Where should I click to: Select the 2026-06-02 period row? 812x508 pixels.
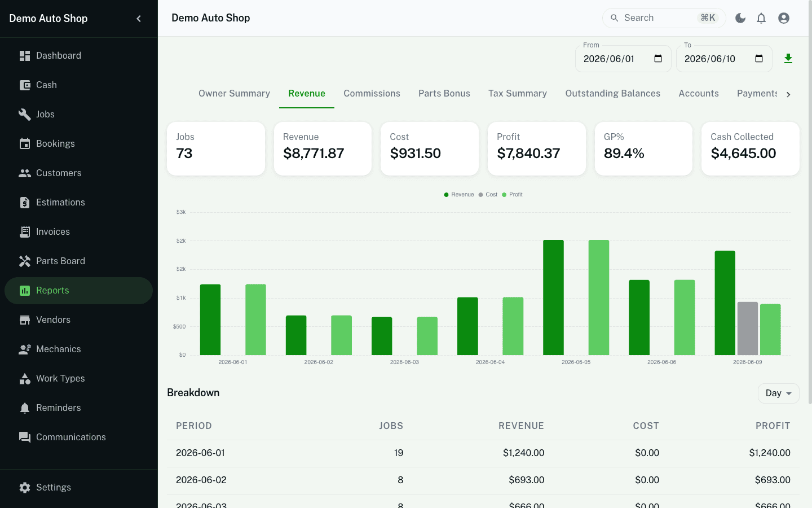483,480
